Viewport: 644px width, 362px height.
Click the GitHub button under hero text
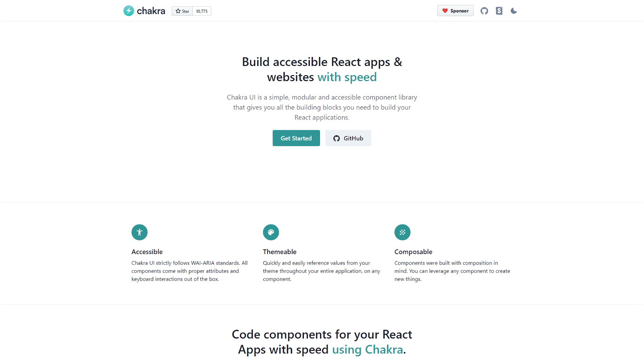coord(348,138)
